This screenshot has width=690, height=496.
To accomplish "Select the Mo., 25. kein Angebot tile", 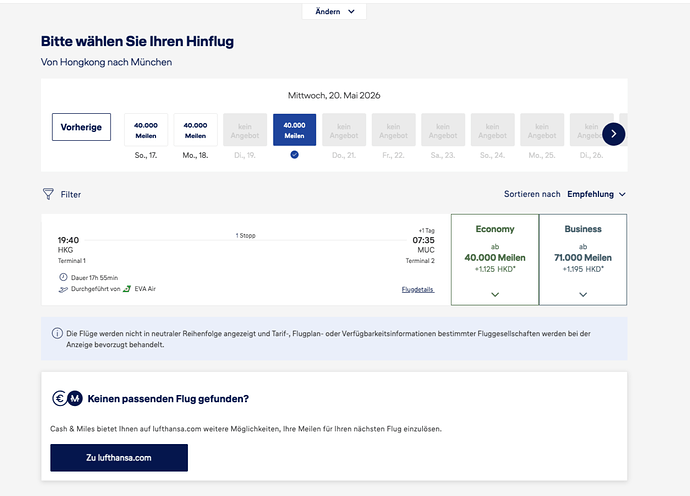I will point(542,130).
